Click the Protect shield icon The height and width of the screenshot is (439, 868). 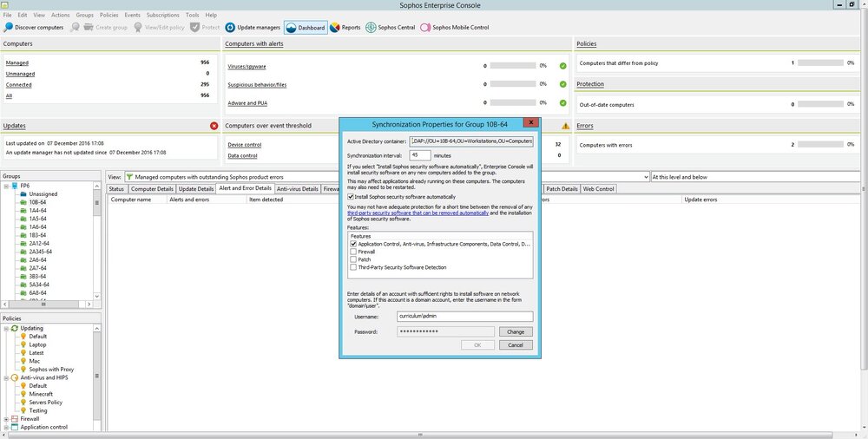(x=194, y=27)
